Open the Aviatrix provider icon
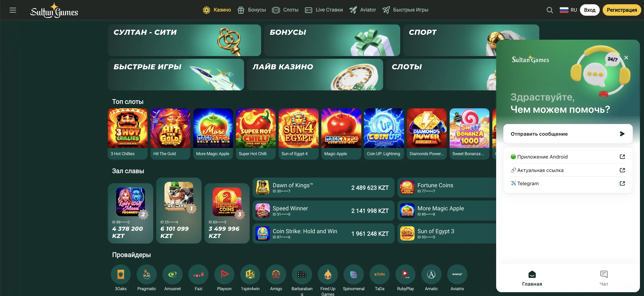The width and height of the screenshot is (644, 296). tap(457, 274)
